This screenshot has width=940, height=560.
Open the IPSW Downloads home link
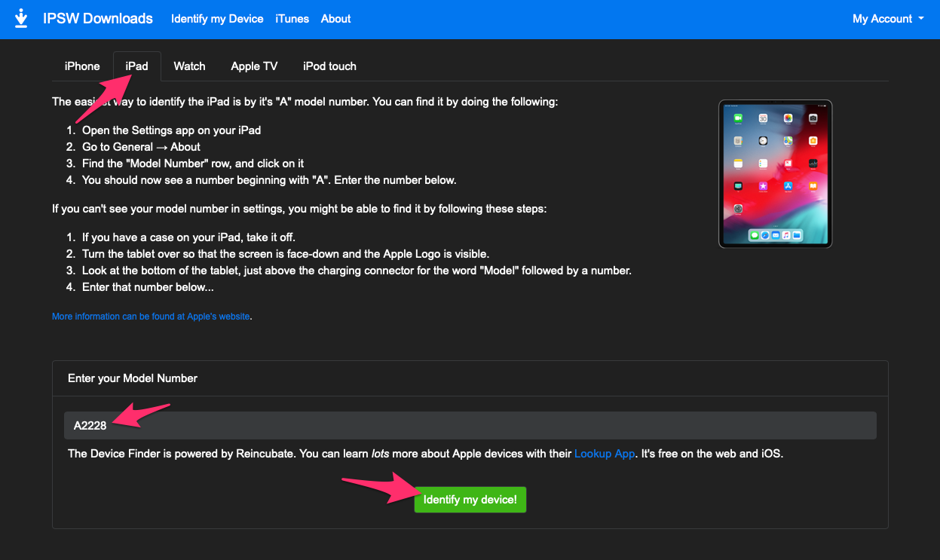pos(98,19)
